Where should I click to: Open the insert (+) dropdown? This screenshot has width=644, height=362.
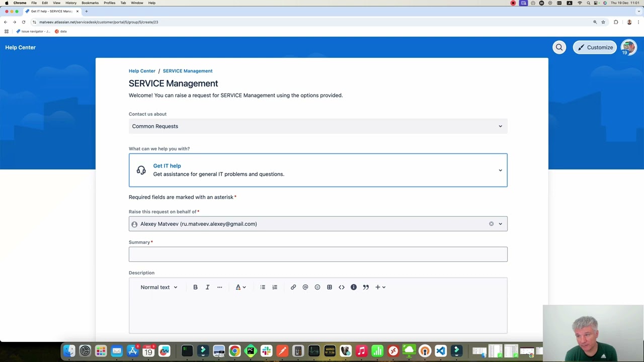(380, 287)
